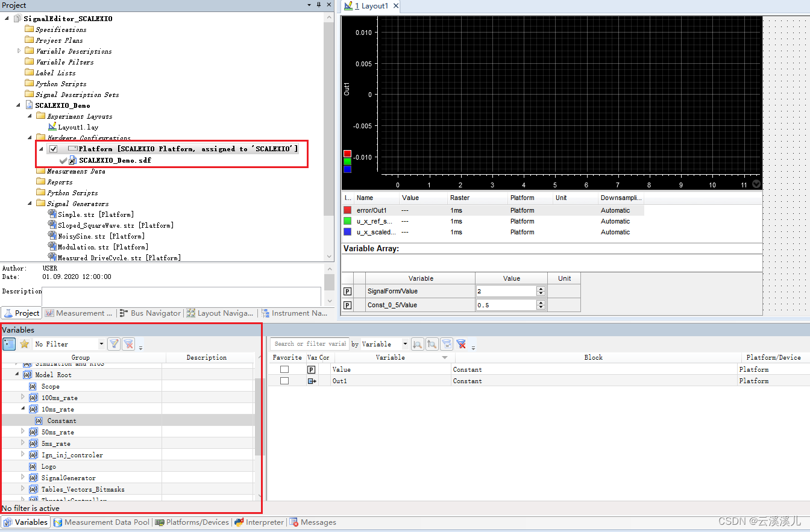Switch to the Layout Navigator tab
The width and height of the screenshot is (810, 532).
point(220,313)
